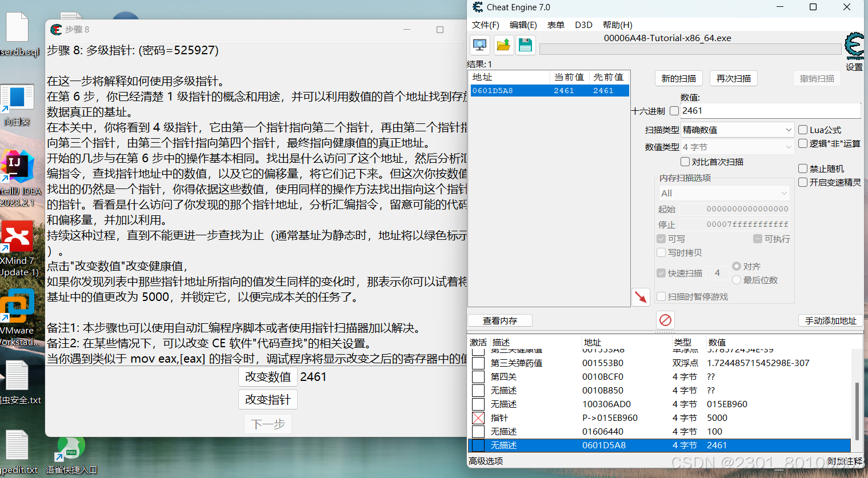Click the 查看内存 button
Image resolution: width=868 pixels, height=478 pixels.
click(500, 320)
